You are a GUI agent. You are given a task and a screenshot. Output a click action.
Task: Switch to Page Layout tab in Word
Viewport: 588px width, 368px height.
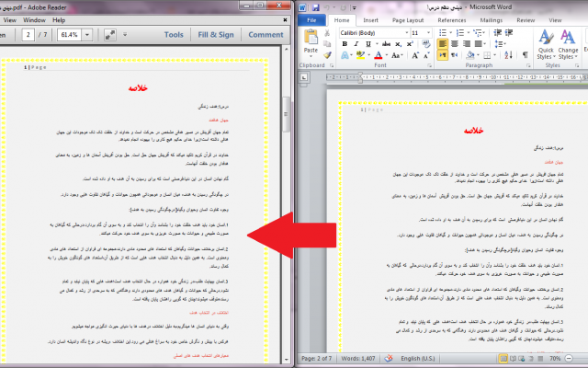click(x=408, y=20)
